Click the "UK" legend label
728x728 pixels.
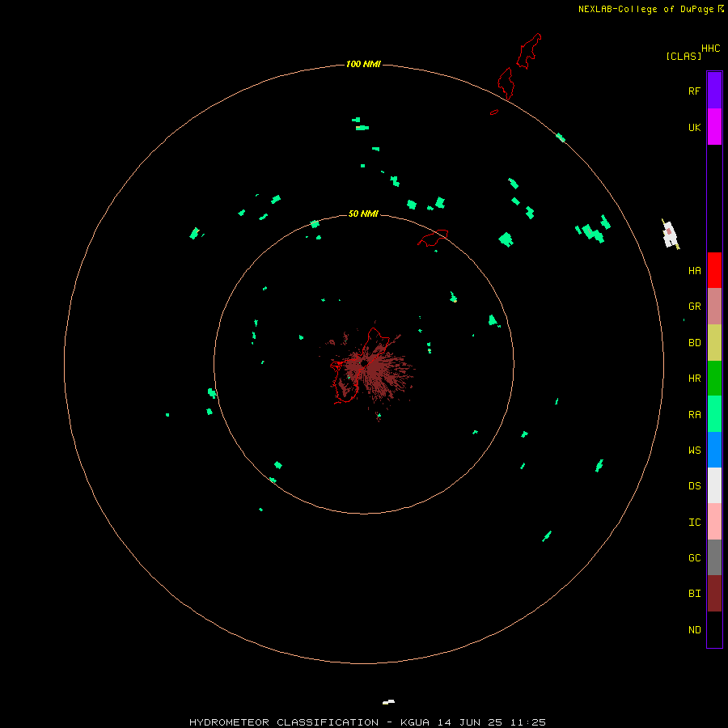tap(695, 128)
